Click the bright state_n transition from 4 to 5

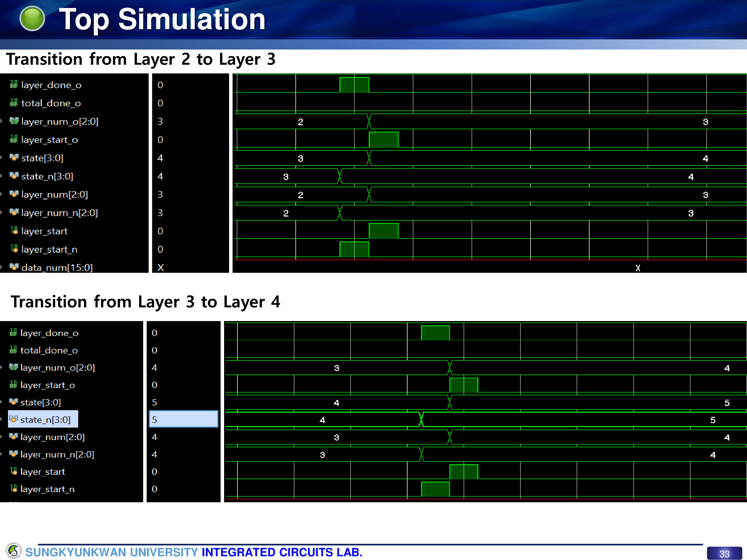tap(421, 419)
